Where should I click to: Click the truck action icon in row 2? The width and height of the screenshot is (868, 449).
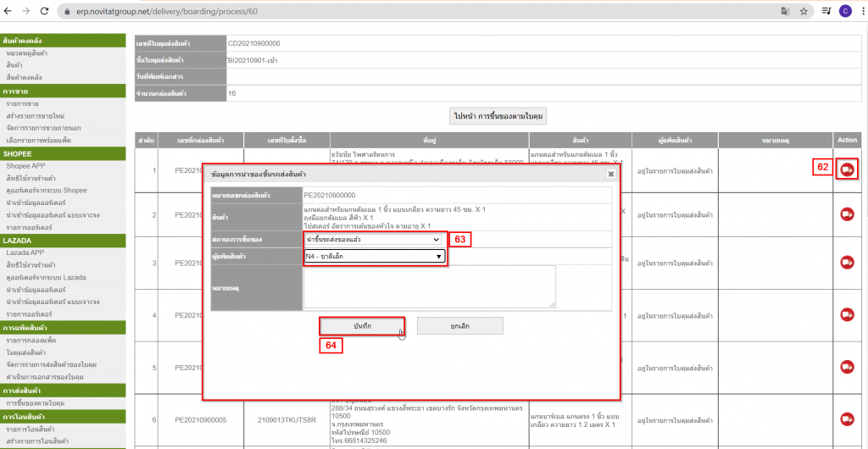point(847,215)
